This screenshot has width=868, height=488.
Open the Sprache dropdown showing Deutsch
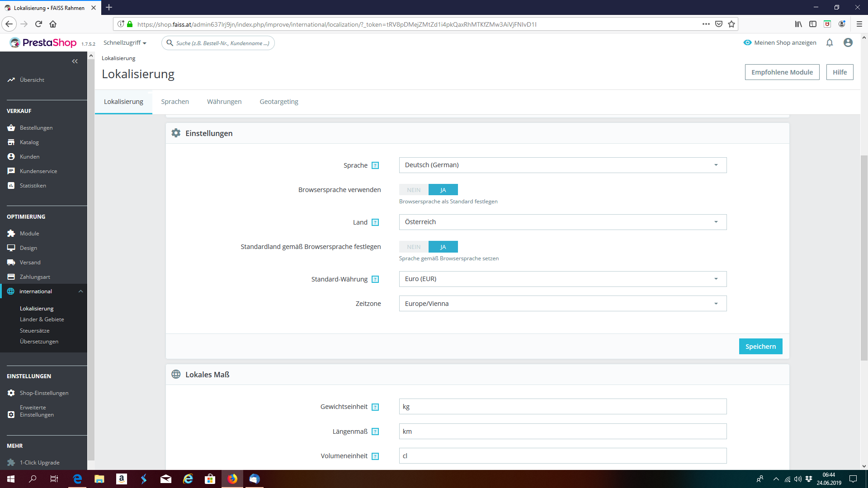pyautogui.click(x=562, y=165)
